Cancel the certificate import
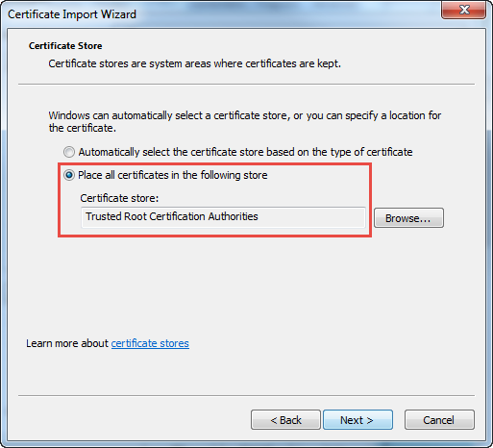 pyautogui.click(x=439, y=420)
